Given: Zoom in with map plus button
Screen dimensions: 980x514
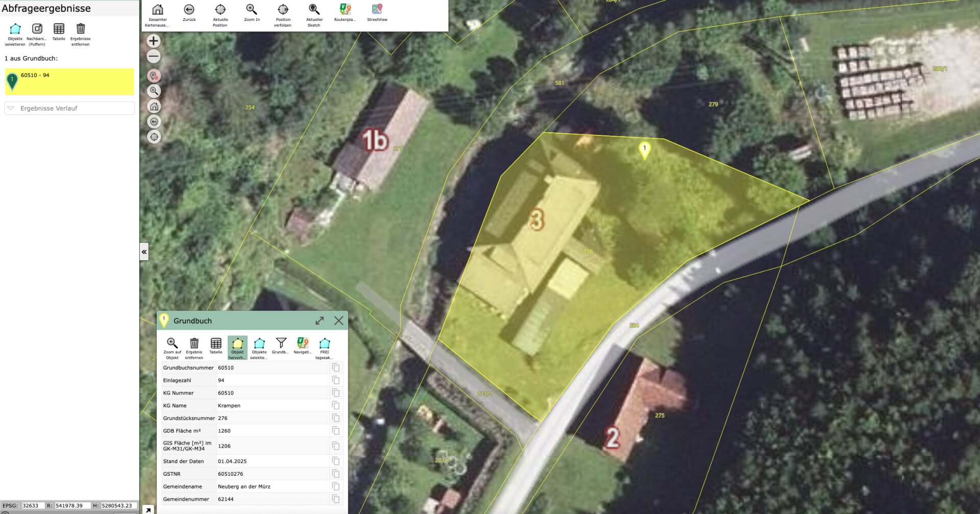Looking at the screenshot, I should click(154, 41).
